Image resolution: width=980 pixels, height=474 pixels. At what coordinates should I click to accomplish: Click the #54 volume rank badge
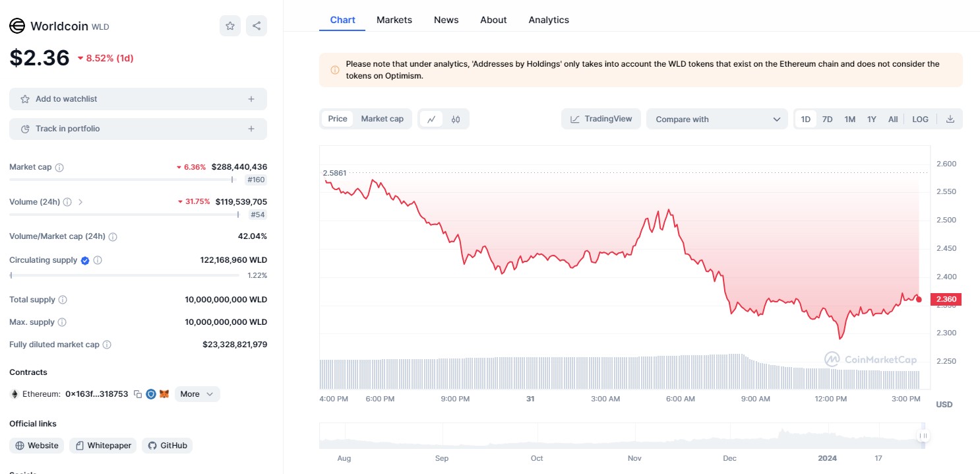coord(258,215)
